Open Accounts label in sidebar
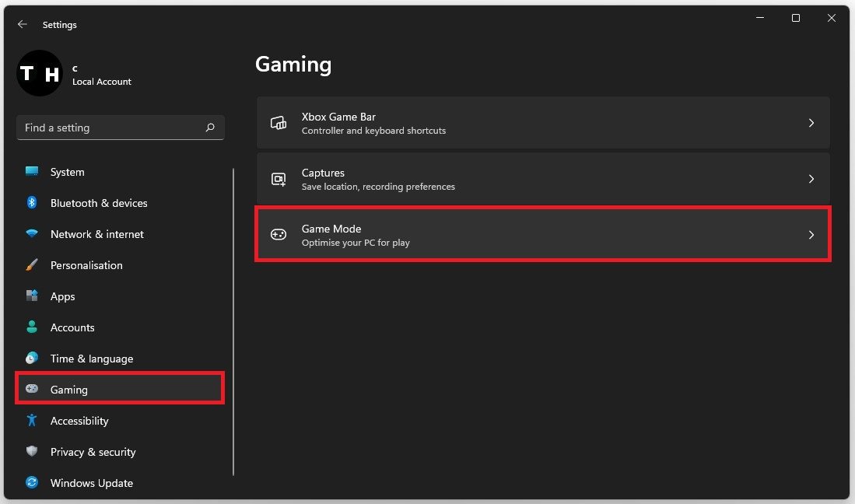855x504 pixels. (72, 327)
